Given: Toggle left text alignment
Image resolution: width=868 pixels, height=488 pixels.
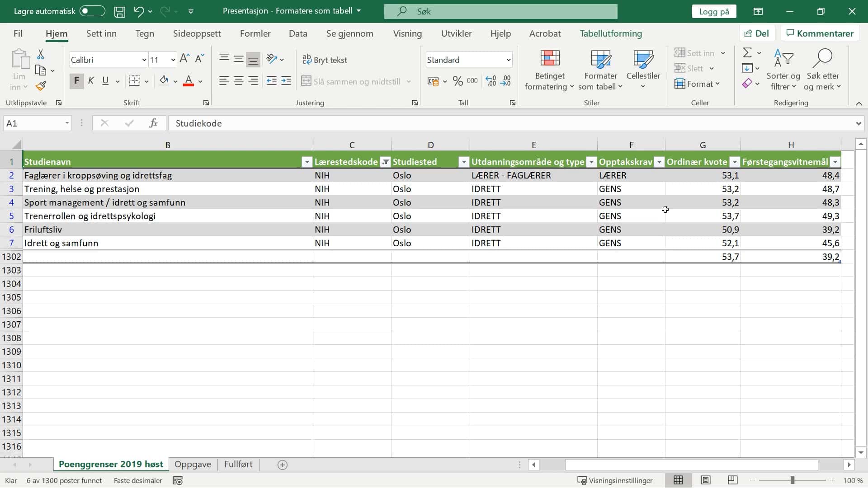Looking at the screenshot, I should [x=224, y=81].
